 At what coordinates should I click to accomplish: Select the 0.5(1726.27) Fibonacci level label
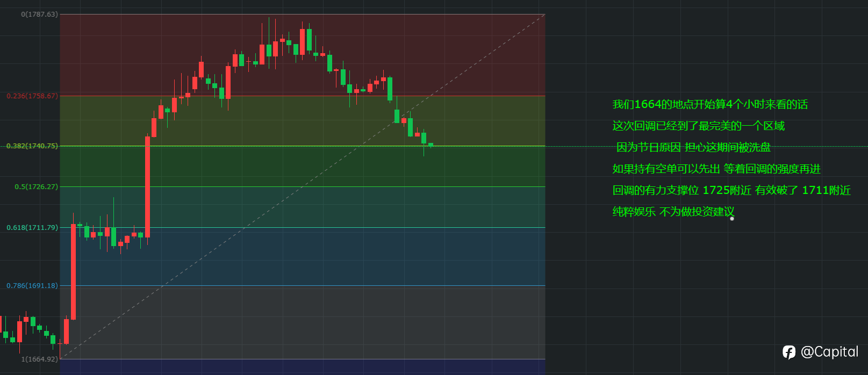pos(36,187)
